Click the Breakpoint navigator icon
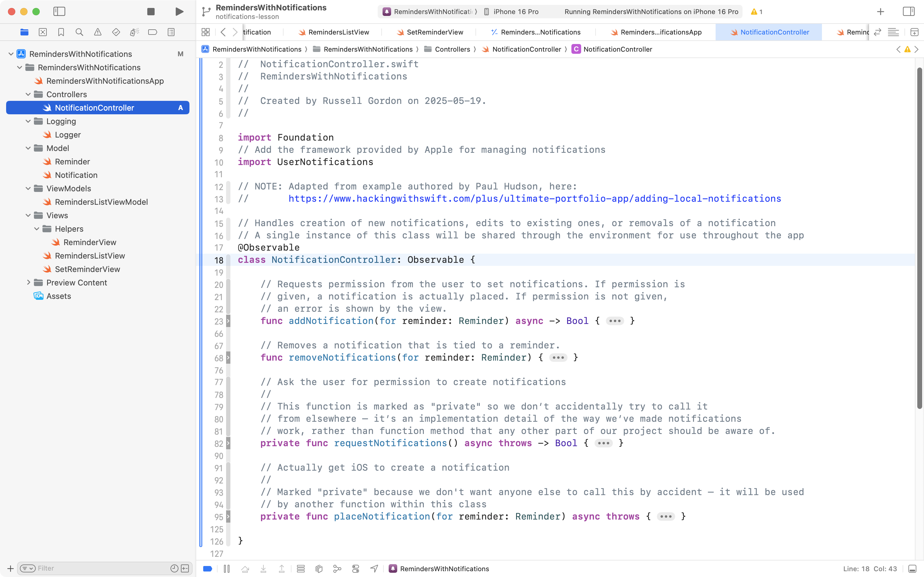924x577 pixels. [x=152, y=32]
